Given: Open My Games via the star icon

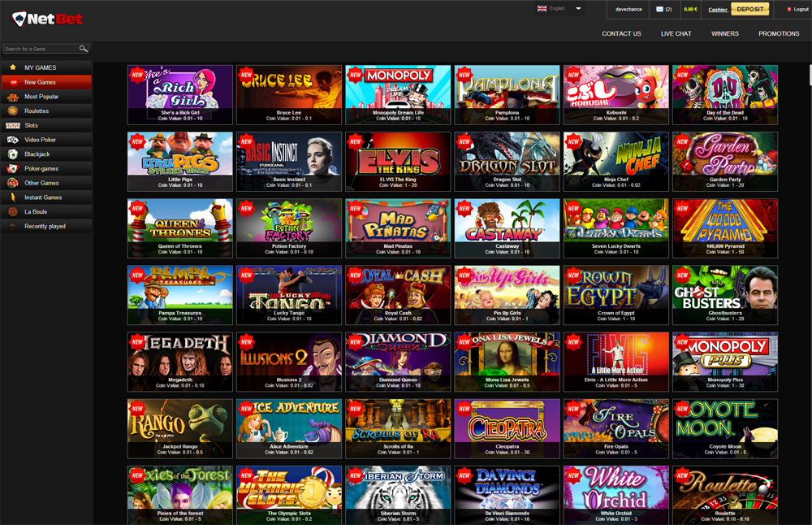Looking at the screenshot, I should tap(13, 67).
